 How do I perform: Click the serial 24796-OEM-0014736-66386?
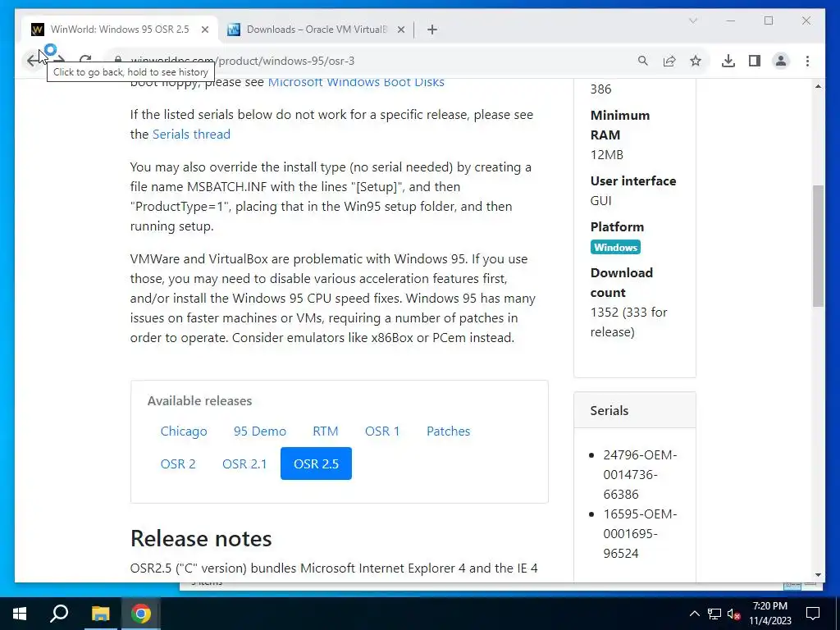tap(640, 475)
